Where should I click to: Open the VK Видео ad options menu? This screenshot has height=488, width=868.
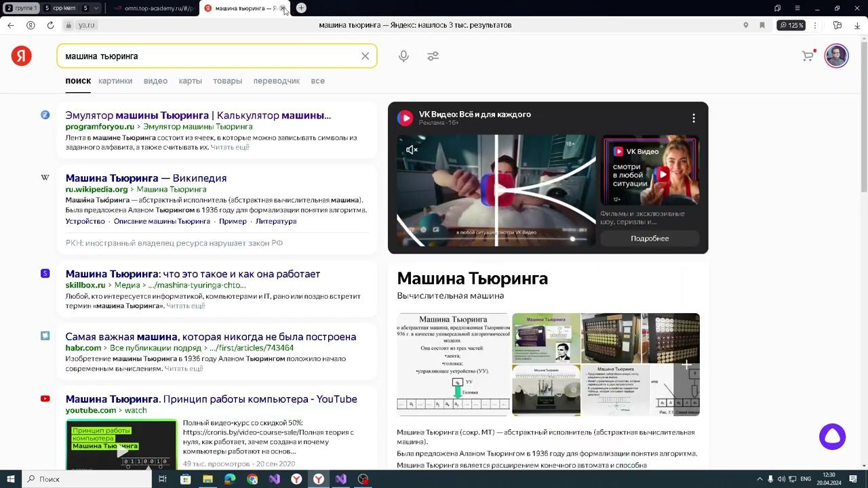click(693, 118)
